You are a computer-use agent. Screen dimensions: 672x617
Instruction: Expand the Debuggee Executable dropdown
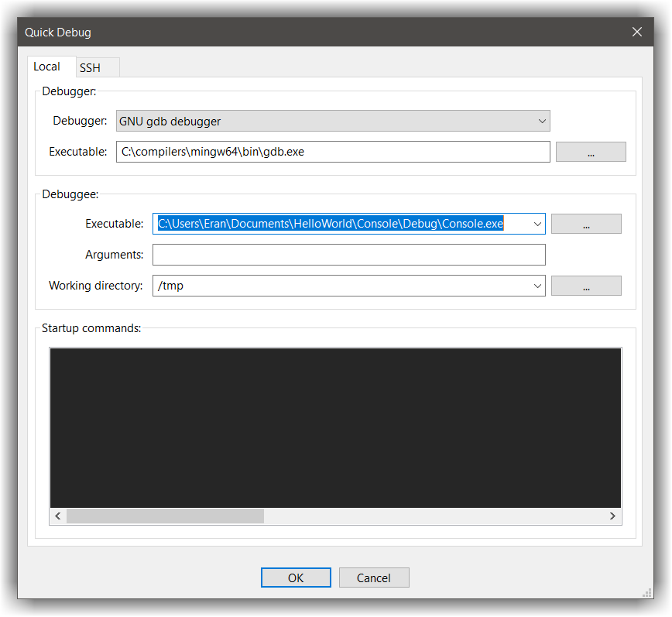coord(538,223)
